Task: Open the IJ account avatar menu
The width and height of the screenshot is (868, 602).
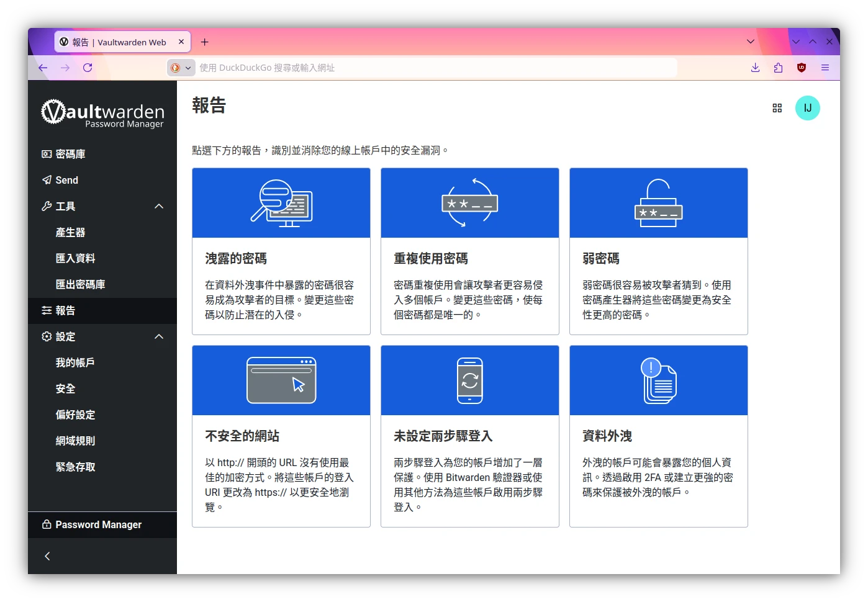Action: 807,108
